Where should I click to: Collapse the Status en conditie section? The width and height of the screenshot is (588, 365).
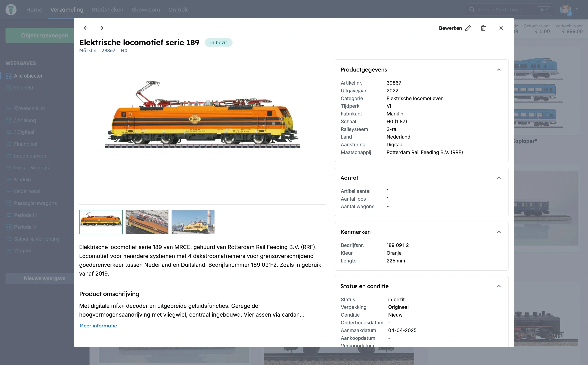pos(498,286)
